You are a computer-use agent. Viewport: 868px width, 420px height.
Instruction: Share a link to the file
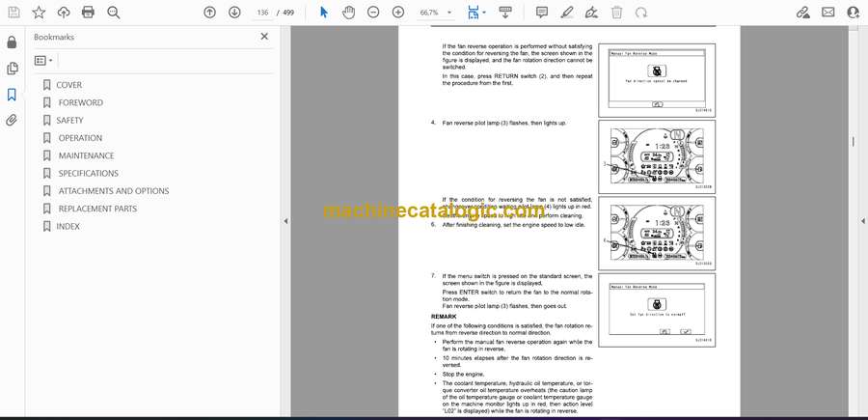click(802, 13)
